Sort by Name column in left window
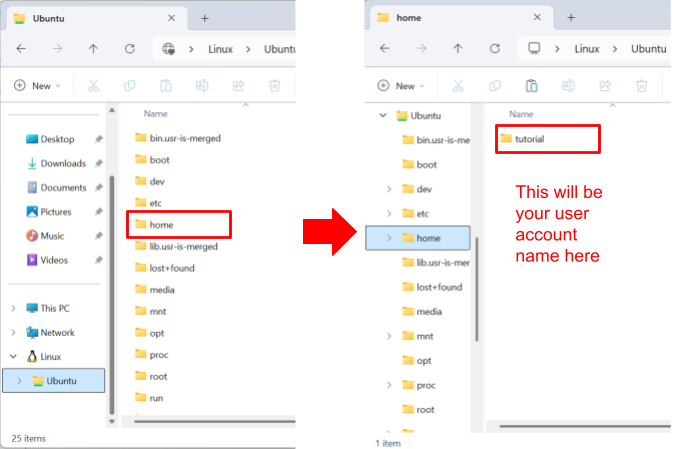675x449 pixels. 155,114
